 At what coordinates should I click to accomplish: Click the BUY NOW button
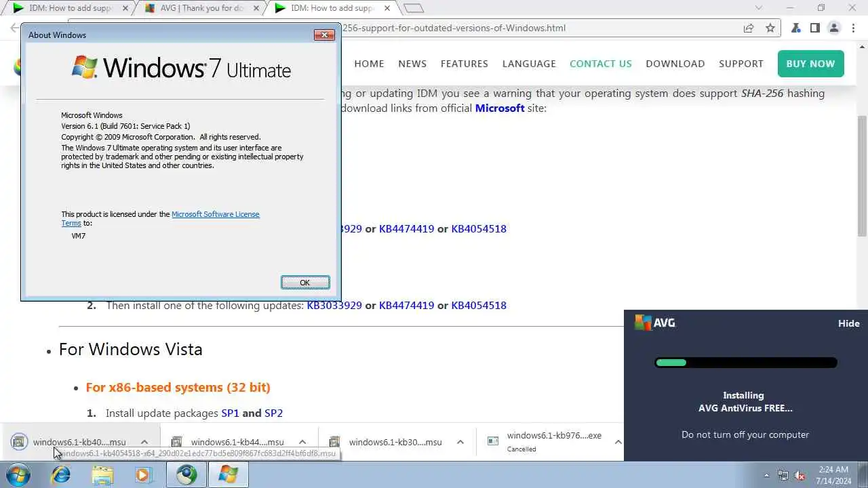(x=811, y=64)
